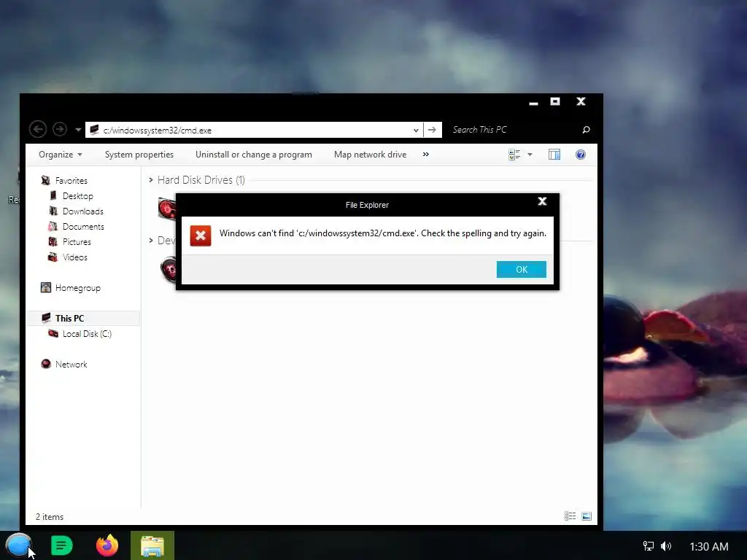The image size is (747, 560).
Task: Switch to details view in status bar
Action: point(570,516)
